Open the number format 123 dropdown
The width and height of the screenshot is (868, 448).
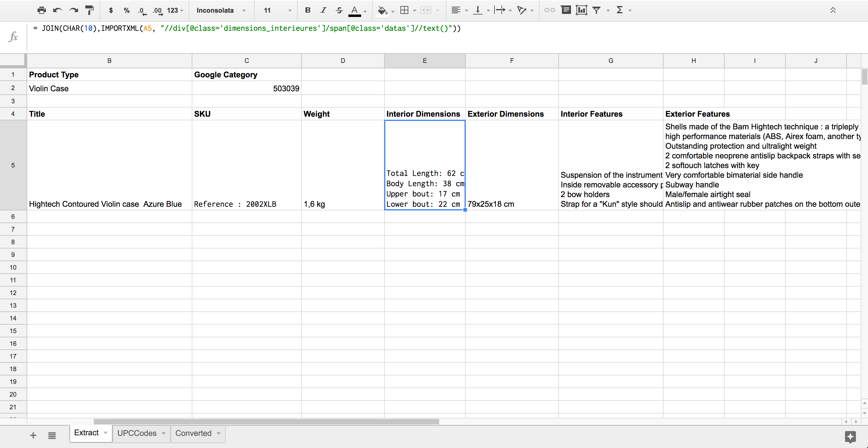[175, 11]
